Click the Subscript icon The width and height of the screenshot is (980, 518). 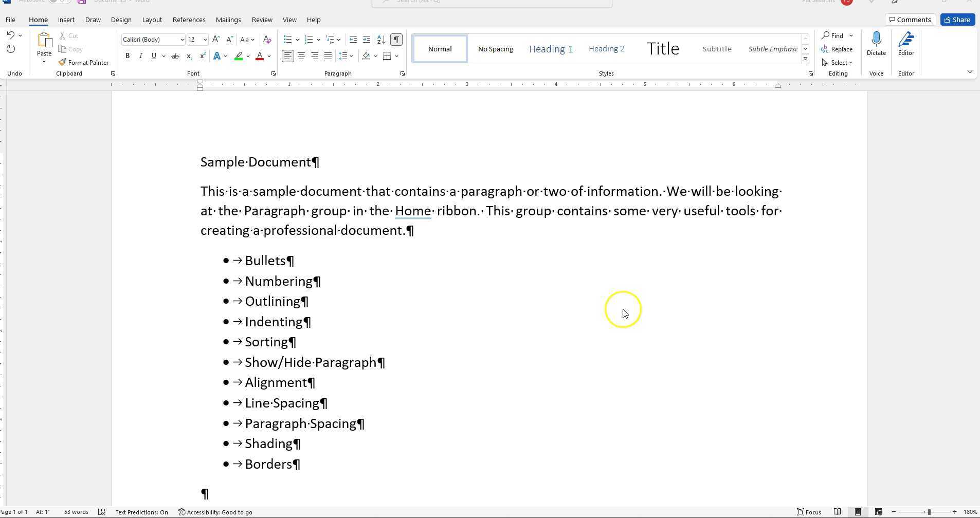pyautogui.click(x=189, y=57)
